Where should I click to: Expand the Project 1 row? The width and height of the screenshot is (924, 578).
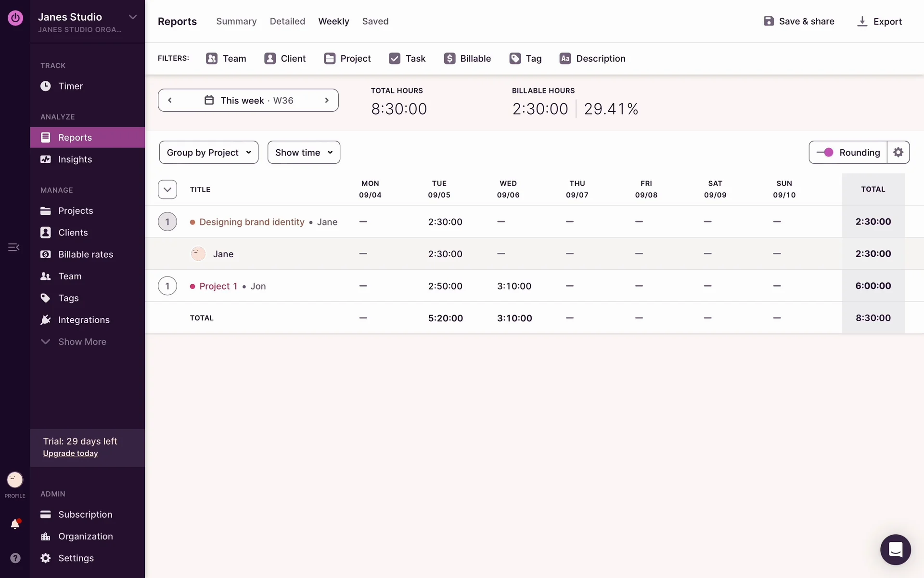[167, 286]
